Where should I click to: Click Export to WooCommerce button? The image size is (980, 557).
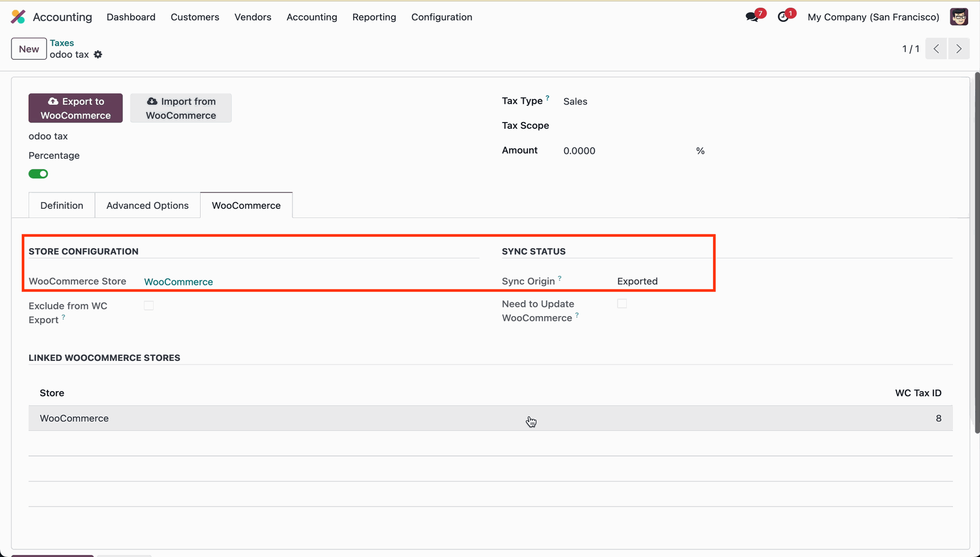76,108
